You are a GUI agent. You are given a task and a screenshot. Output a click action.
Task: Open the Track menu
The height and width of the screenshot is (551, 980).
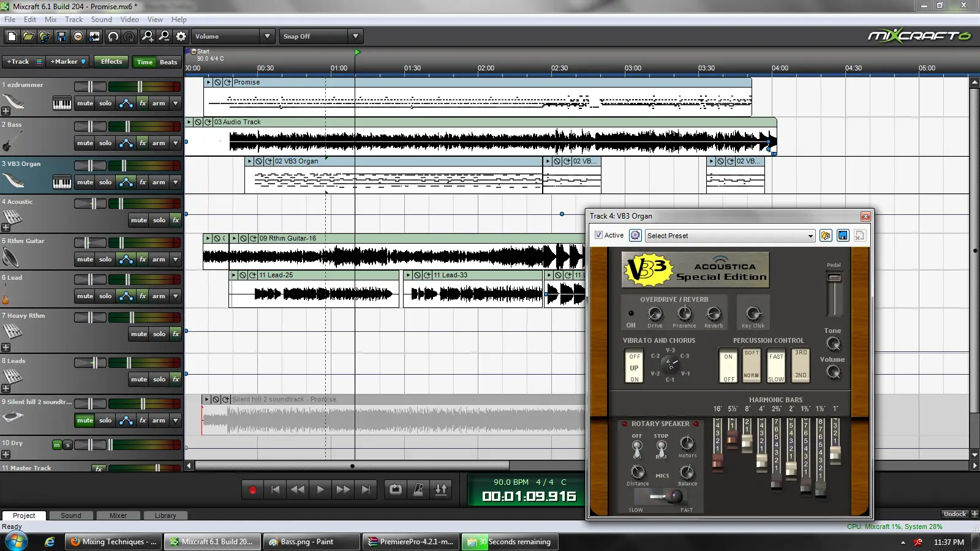click(73, 20)
